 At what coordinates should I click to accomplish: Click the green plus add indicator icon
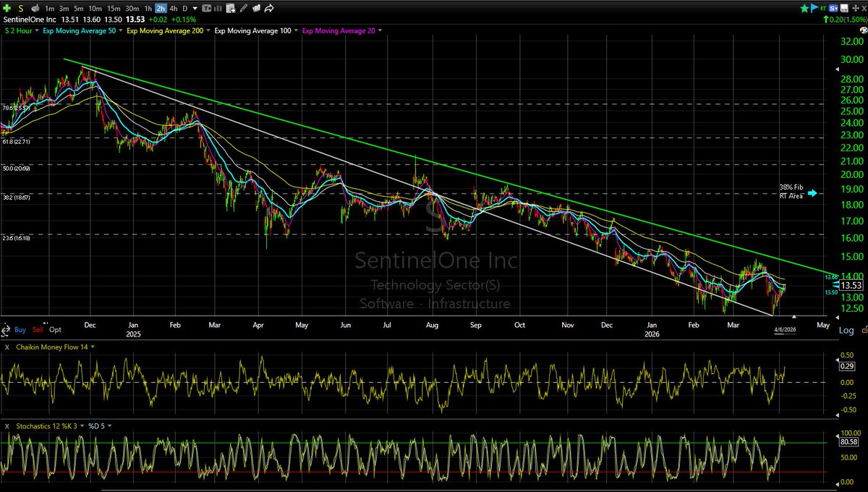coord(7,9)
